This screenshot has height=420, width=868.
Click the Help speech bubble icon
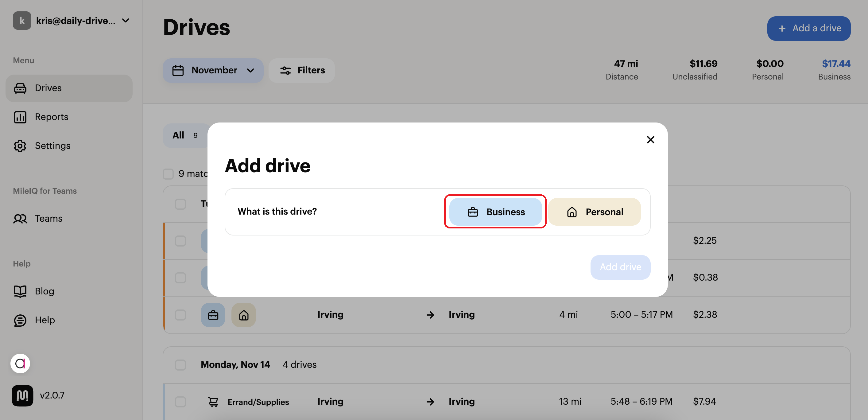point(20,320)
